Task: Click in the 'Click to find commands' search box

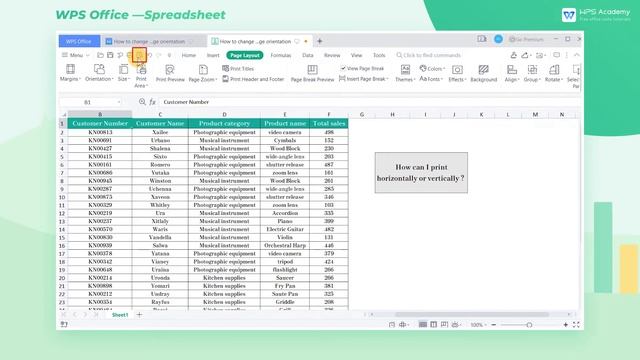Action: [x=429, y=55]
